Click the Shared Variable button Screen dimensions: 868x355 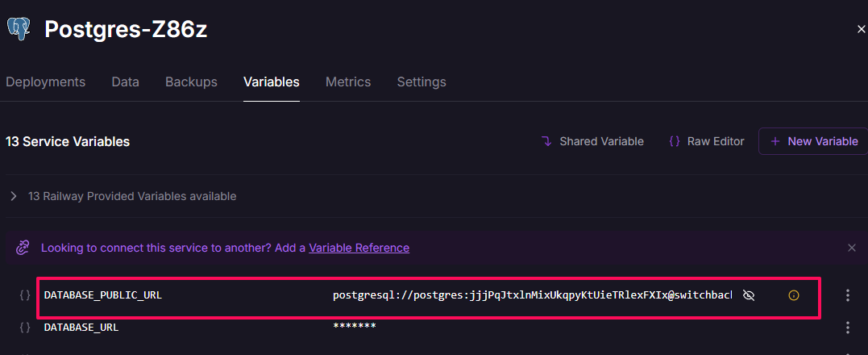point(592,141)
